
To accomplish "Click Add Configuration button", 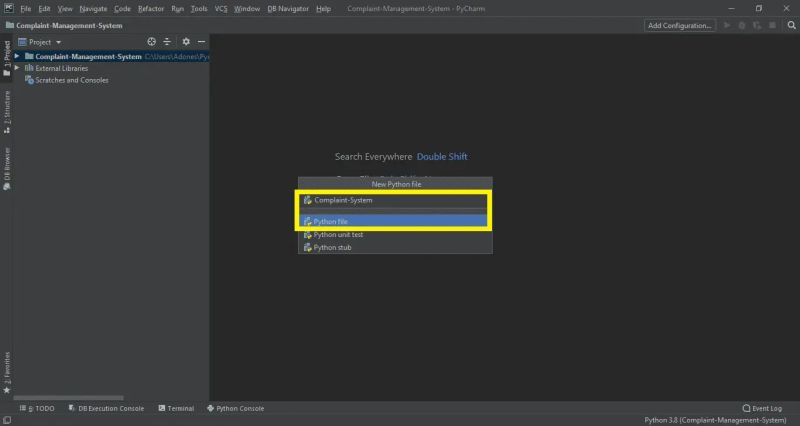I will click(x=680, y=26).
